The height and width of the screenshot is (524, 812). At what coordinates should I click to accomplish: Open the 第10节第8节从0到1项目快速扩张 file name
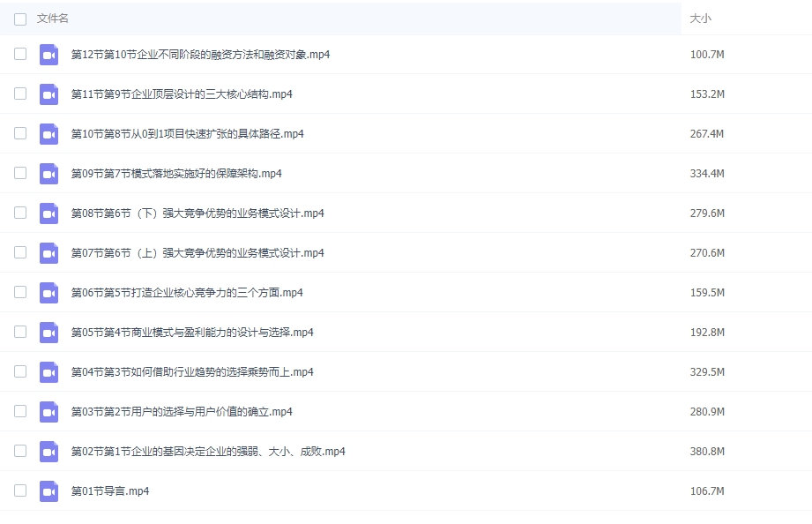pyautogui.click(x=187, y=134)
